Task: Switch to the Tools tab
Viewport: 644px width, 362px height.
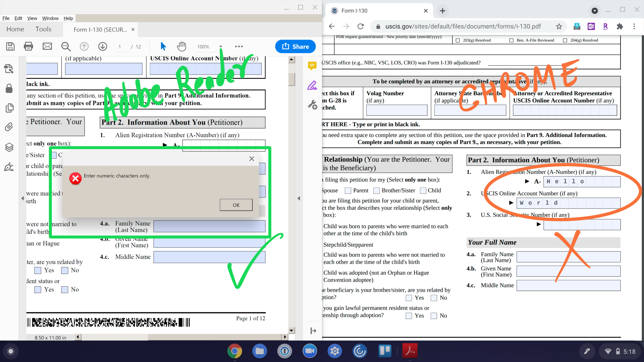Action: click(43, 29)
